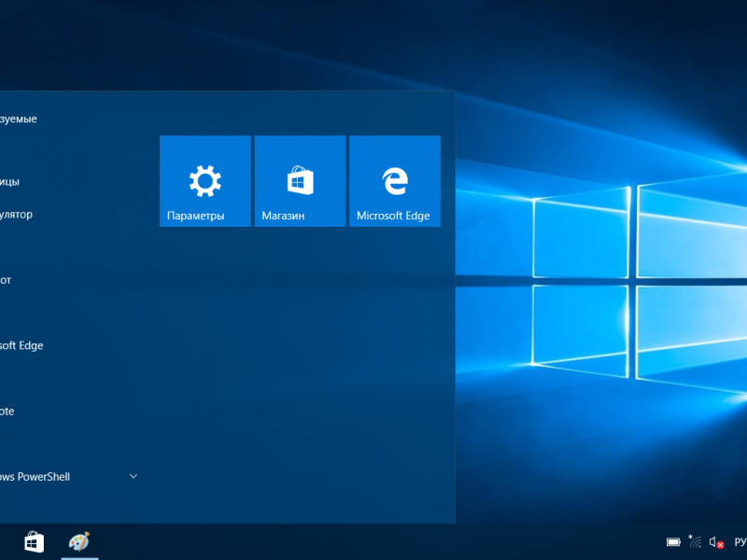
Task: Open the Wi-Fi network tray icon
Action: click(695, 541)
